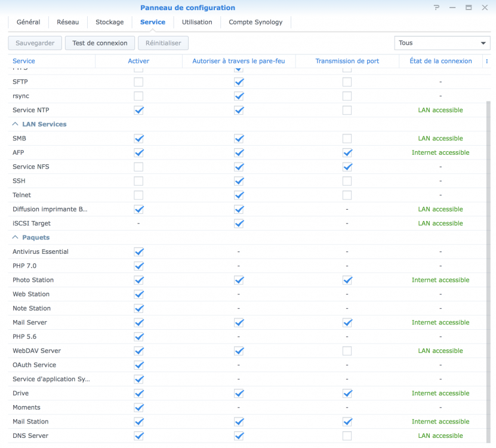Switch to the Réseau tab
The width and height of the screenshot is (496, 448).
pos(67,22)
